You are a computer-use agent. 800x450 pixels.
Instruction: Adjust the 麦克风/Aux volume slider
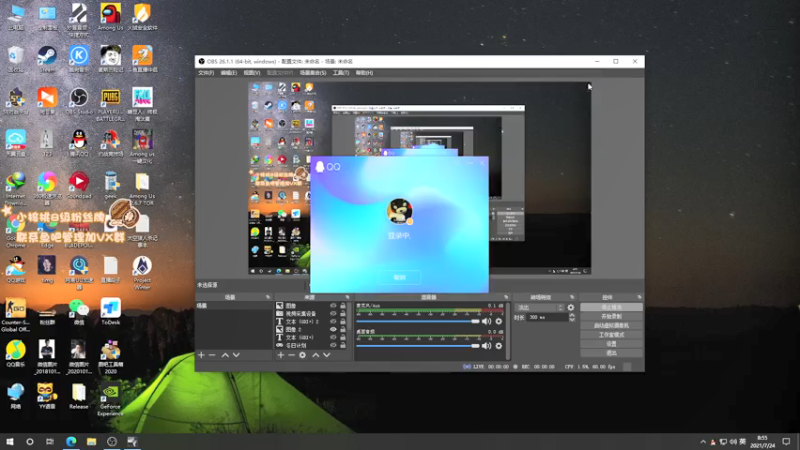point(418,321)
